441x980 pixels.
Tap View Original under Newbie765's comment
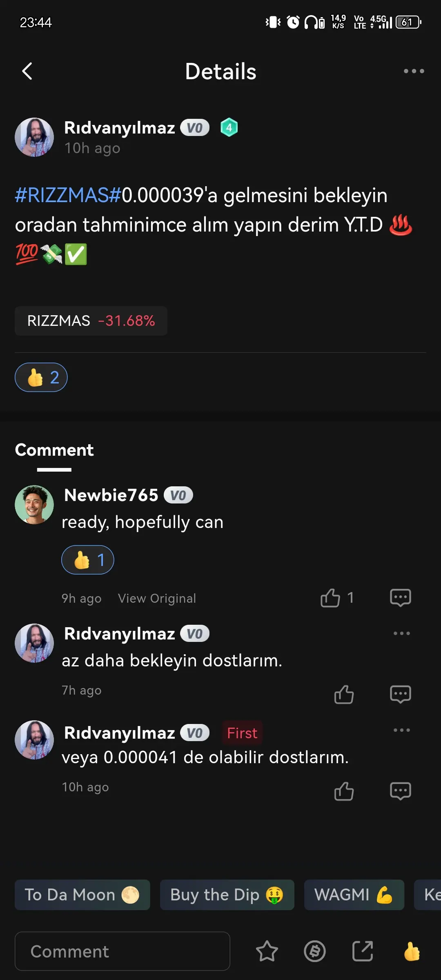coord(157,598)
